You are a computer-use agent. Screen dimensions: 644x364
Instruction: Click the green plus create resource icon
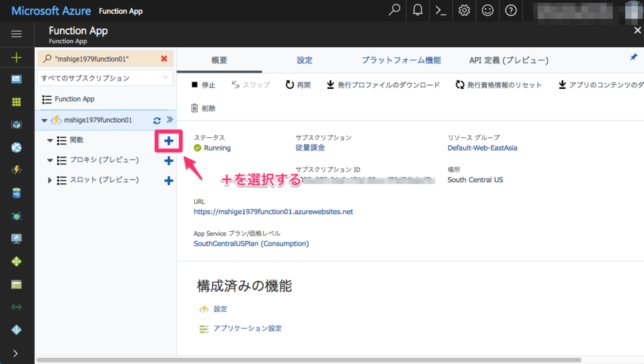pos(17,58)
